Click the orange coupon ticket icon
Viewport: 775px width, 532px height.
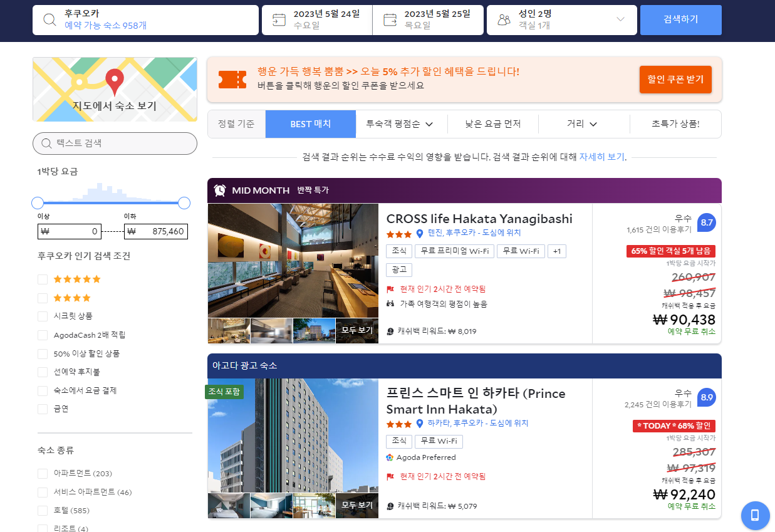[x=232, y=80]
